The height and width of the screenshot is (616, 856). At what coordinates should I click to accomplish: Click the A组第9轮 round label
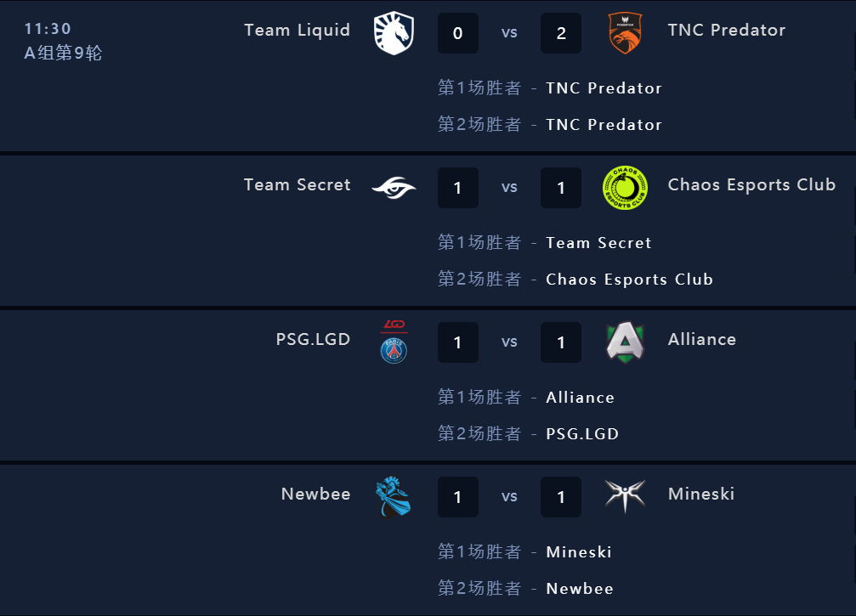click(63, 52)
